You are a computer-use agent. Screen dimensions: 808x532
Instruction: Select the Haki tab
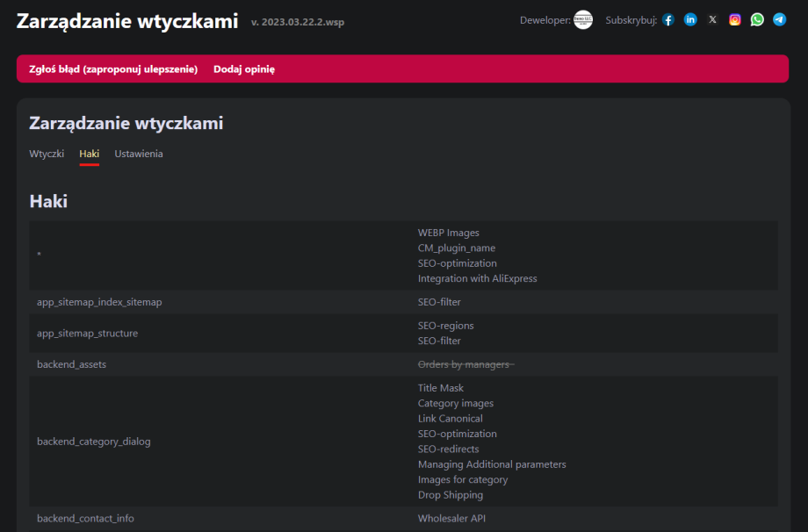89,154
